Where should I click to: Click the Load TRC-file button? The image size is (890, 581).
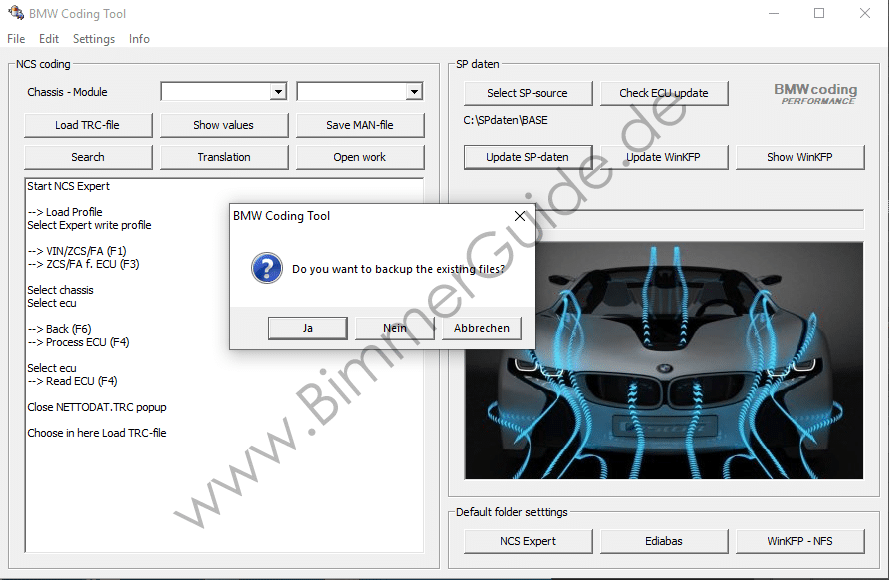pyautogui.click(x=88, y=125)
